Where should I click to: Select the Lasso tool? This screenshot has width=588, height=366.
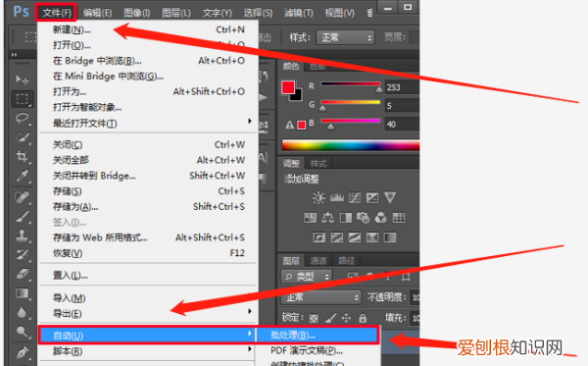tap(23, 119)
